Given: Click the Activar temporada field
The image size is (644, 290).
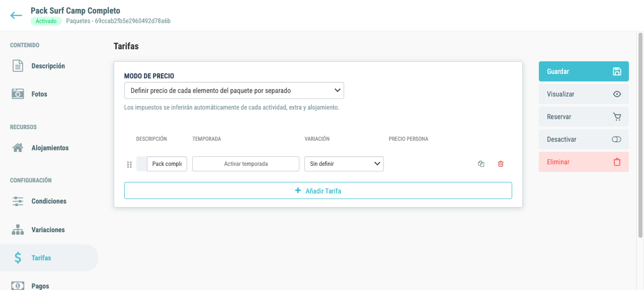Looking at the screenshot, I should click(246, 164).
